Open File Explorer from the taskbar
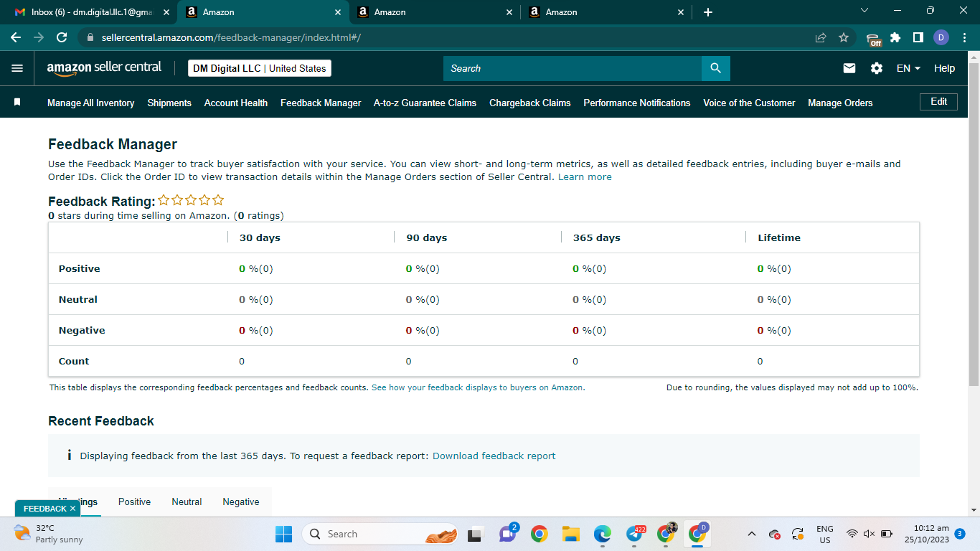 [x=571, y=534]
